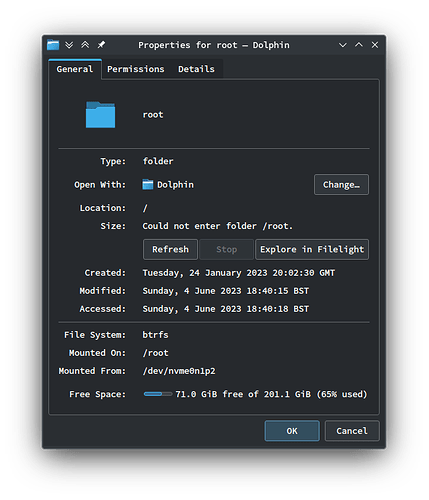Open the Details tab
Screen dimensions: 429x500
[196, 69]
